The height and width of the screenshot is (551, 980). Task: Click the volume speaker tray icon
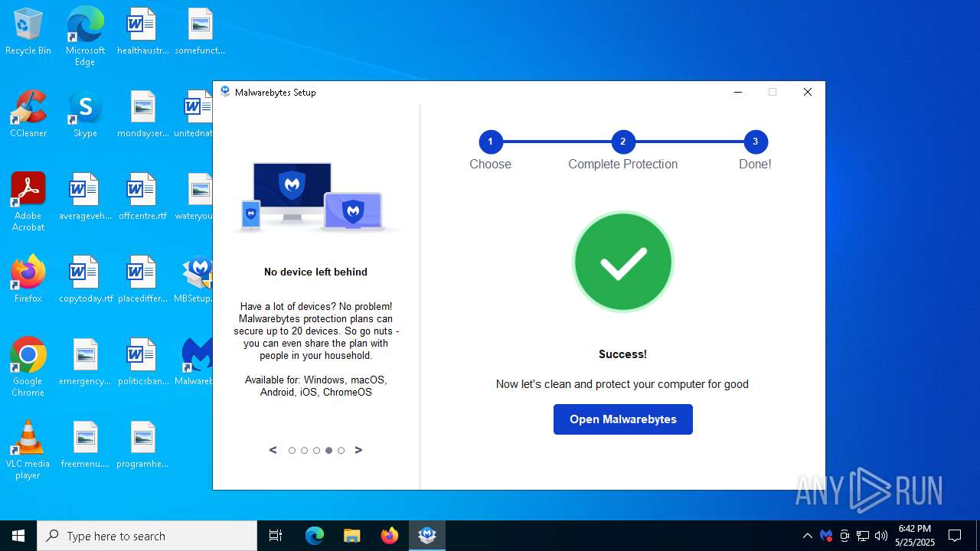coord(881,536)
